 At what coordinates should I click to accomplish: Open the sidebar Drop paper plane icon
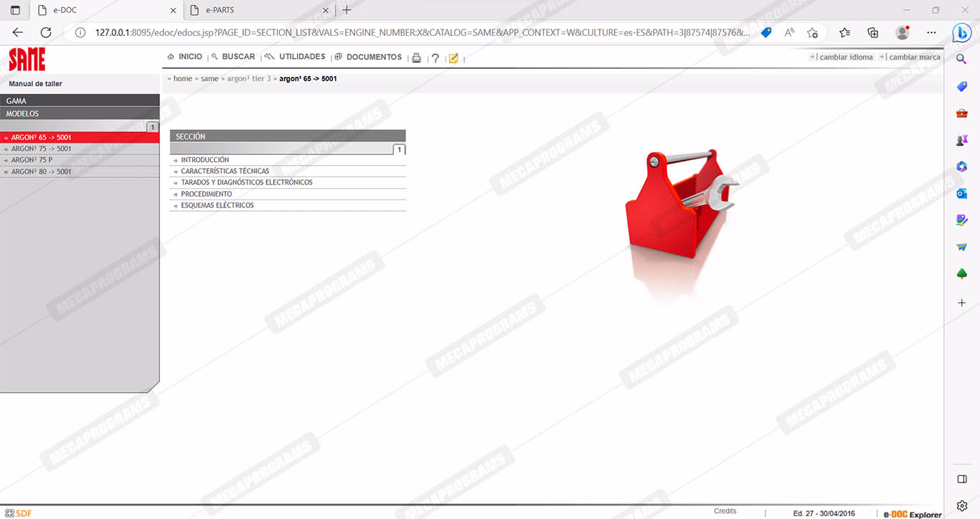962,247
